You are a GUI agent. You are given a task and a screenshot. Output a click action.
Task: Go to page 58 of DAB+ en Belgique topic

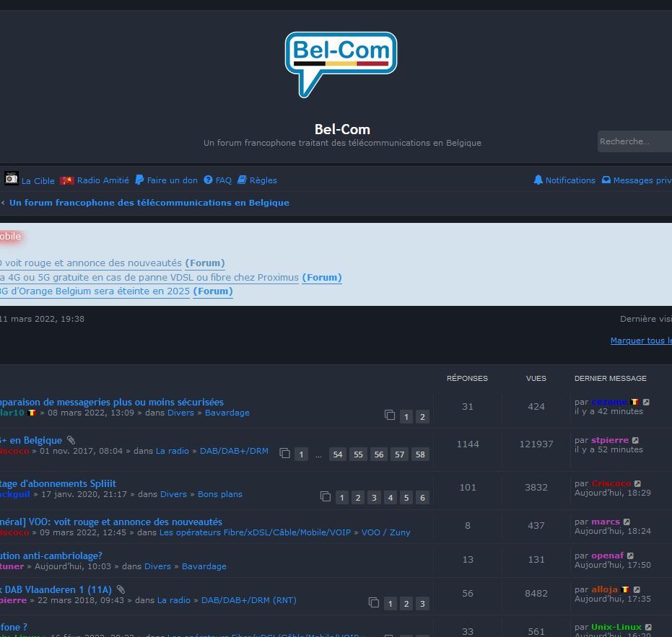coord(420,454)
